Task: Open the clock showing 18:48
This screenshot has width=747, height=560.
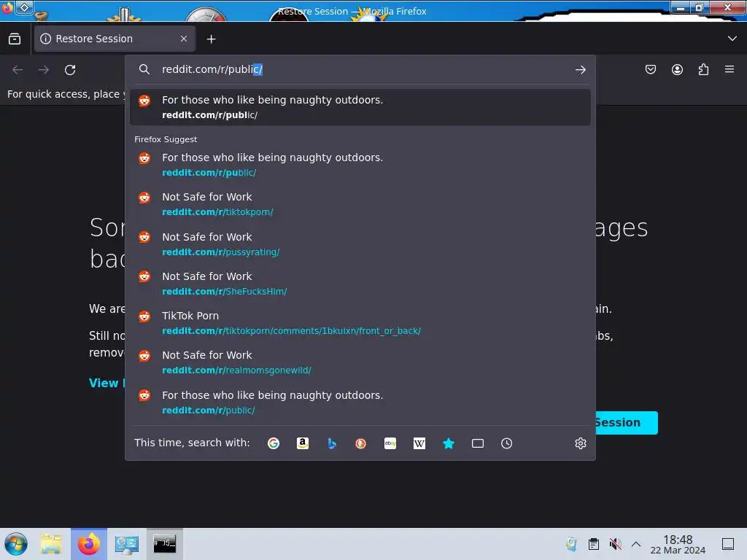Action: (x=678, y=544)
